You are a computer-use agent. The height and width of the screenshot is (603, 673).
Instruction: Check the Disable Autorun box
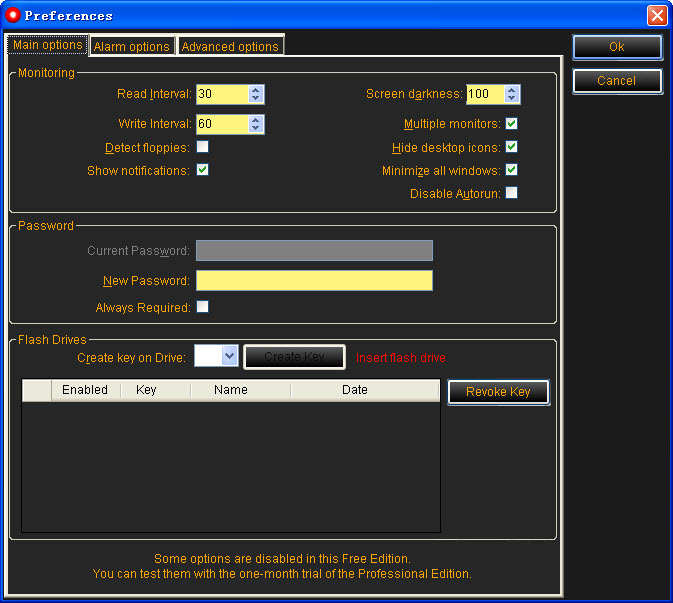[511, 193]
